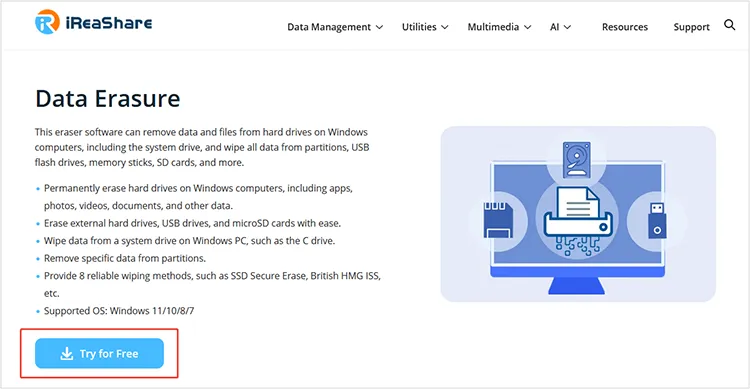Click the iReaShare brand name text
750x389 pixels.
[x=109, y=23]
